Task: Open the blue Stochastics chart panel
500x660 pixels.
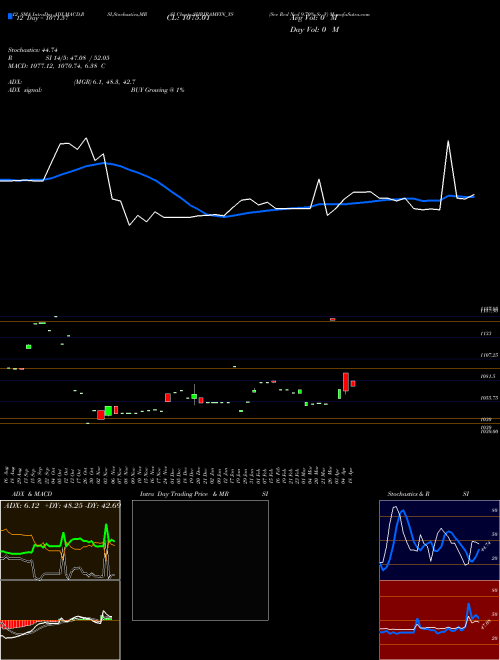Action: (x=439, y=540)
